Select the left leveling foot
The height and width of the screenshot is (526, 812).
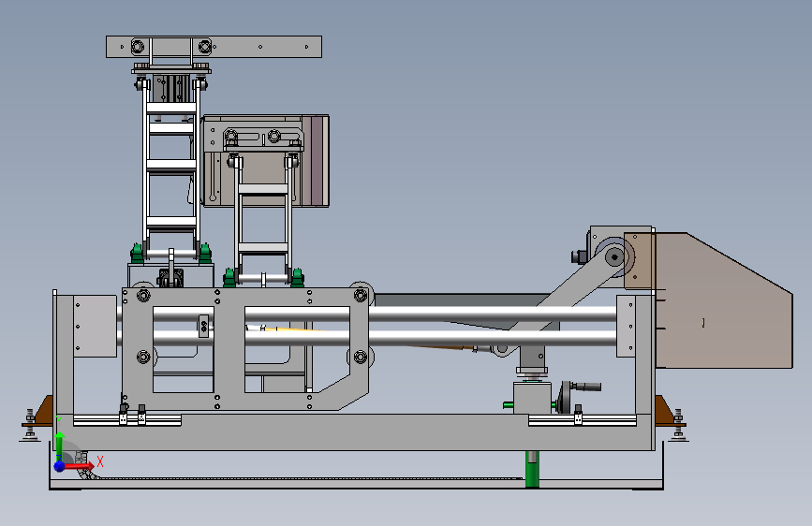(x=30, y=427)
